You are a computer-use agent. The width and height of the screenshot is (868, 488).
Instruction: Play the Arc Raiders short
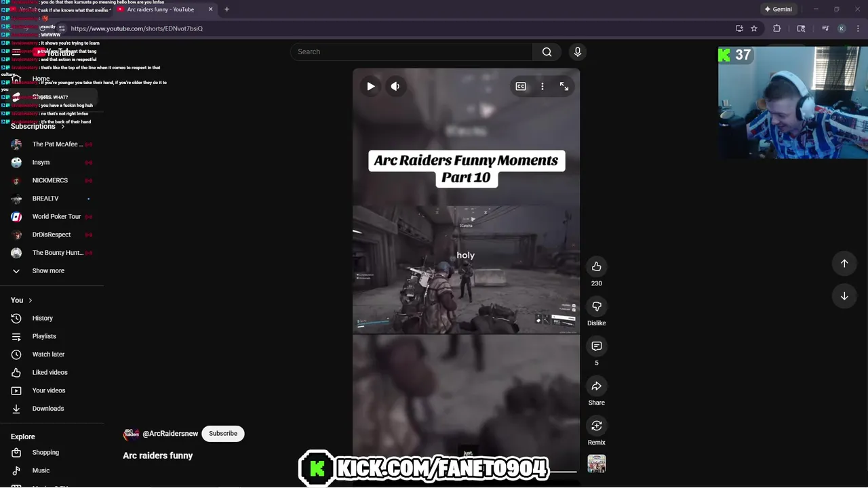click(x=371, y=86)
